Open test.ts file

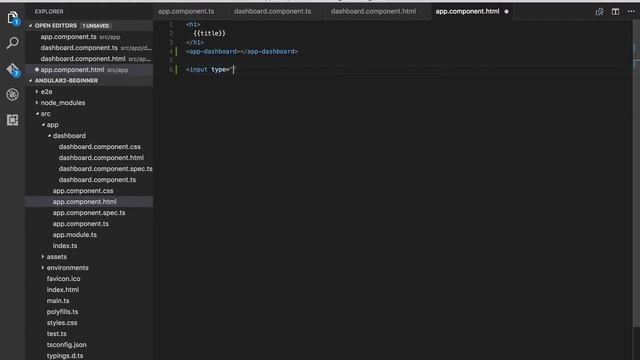pyautogui.click(x=89, y=334)
